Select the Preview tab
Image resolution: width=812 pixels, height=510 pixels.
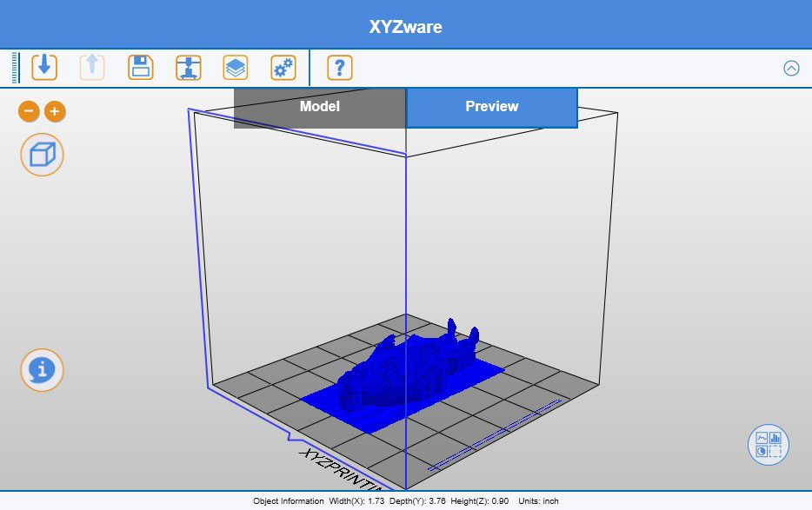click(x=492, y=107)
